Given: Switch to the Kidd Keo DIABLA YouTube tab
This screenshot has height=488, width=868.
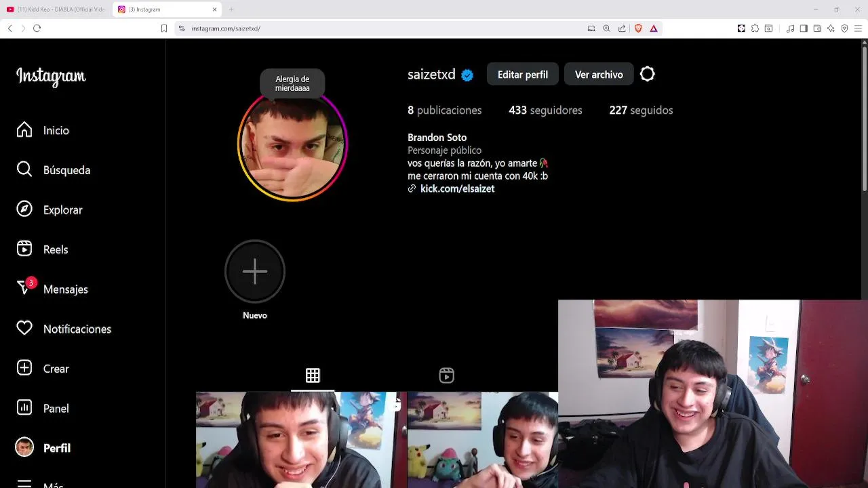Looking at the screenshot, I should point(56,9).
